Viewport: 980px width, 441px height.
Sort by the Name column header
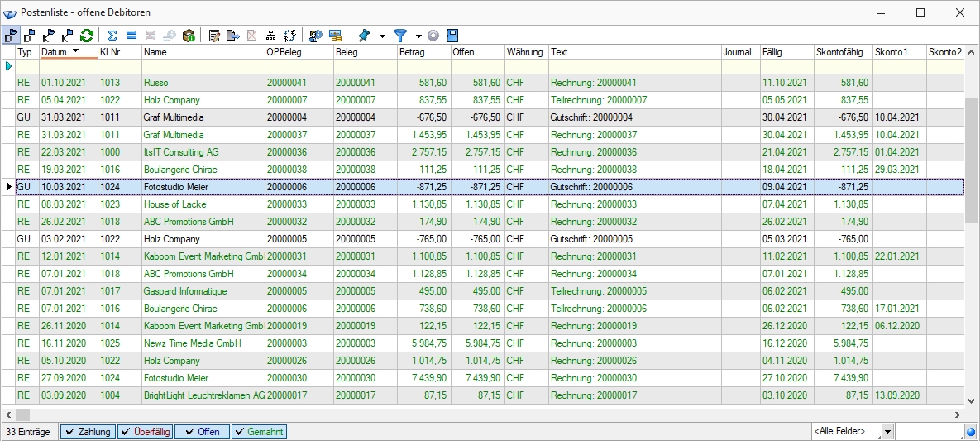point(203,52)
